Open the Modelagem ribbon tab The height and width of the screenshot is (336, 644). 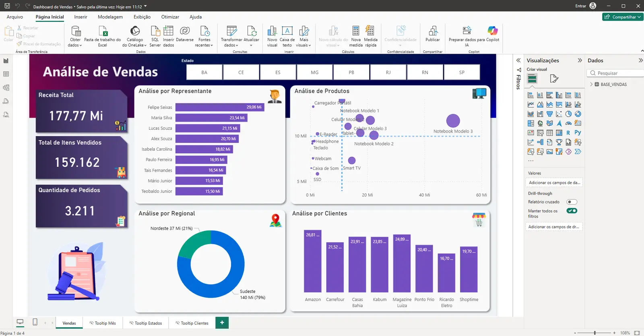(110, 17)
